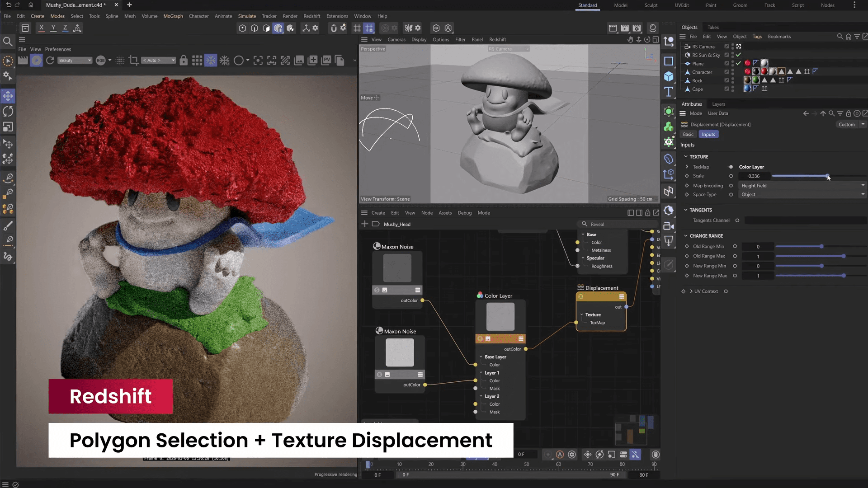Open the Space Type dropdown

[802, 195]
